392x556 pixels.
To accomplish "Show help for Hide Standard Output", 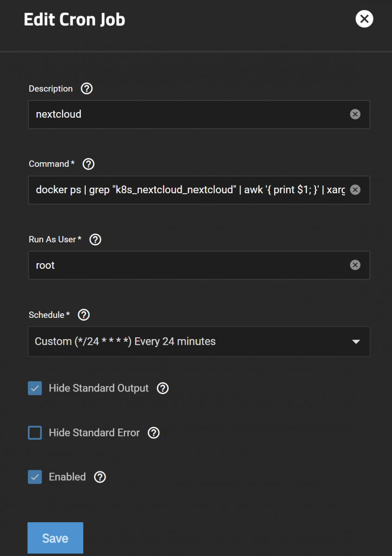I will [163, 388].
